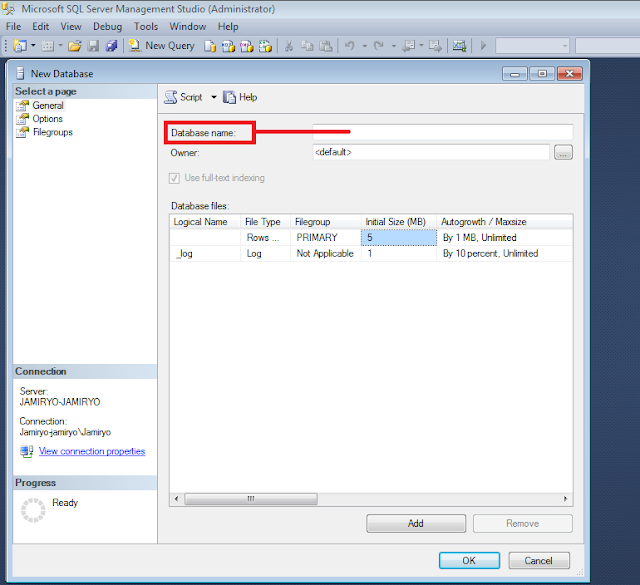Screen dimensions: 640x585
Task: Open the File menu
Action: pyautogui.click(x=13, y=27)
